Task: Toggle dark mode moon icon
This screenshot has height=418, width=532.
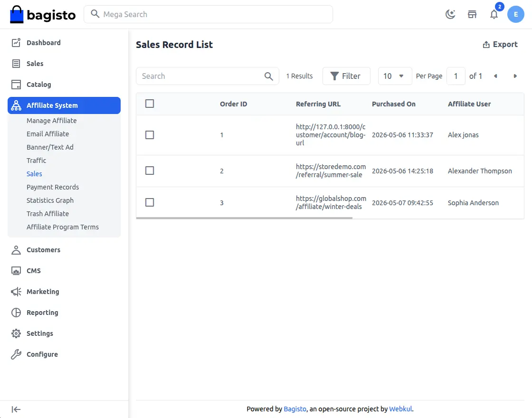Action: click(x=450, y=14)
